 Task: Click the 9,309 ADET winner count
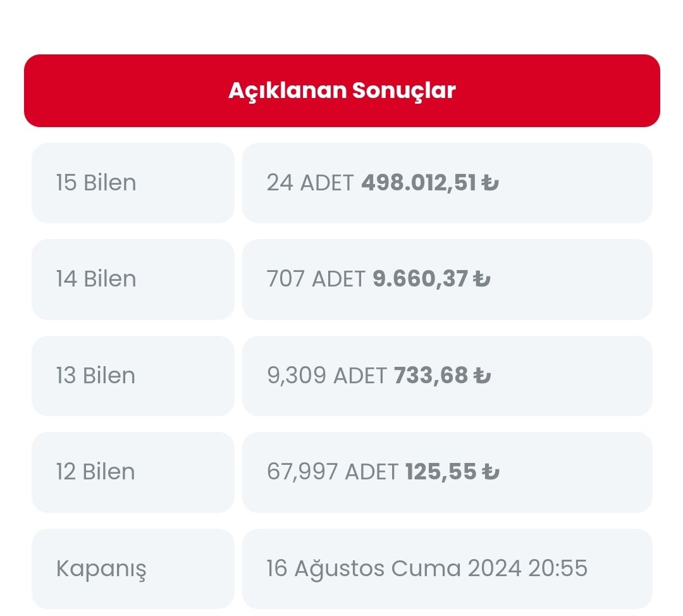point(326,376)
